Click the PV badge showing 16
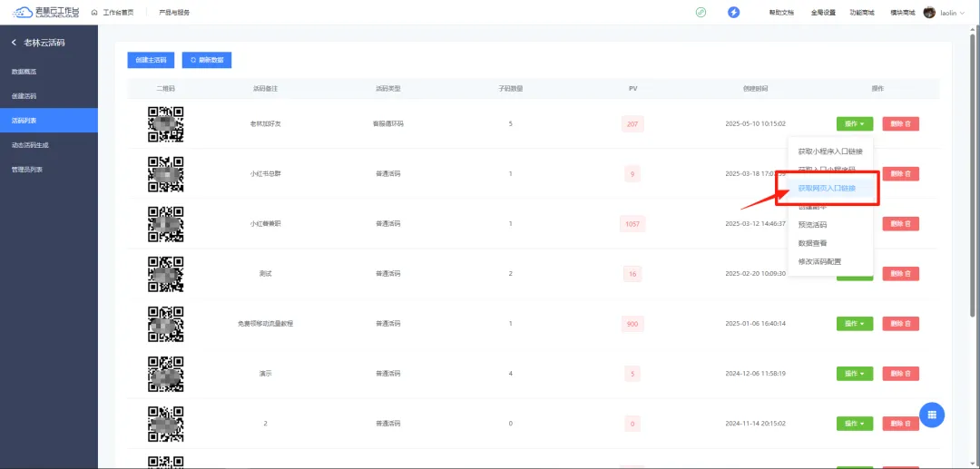The width and height of the screenshot is (980, 469). [632, 274]
